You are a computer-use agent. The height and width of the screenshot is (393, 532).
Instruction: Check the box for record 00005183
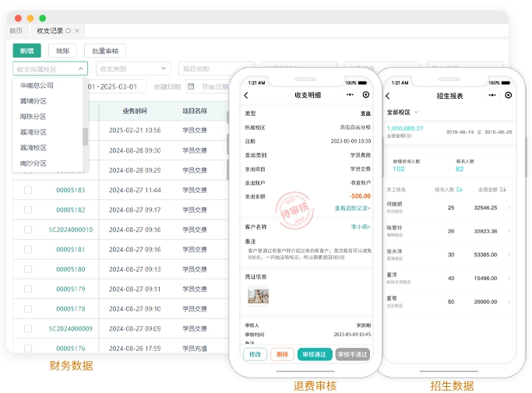28,190
